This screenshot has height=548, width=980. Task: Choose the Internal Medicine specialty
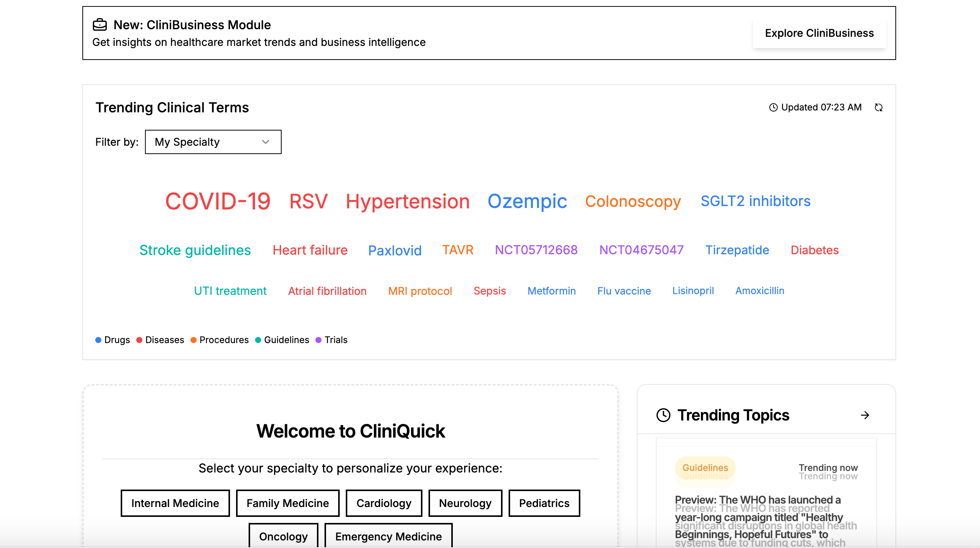(175, 503)
